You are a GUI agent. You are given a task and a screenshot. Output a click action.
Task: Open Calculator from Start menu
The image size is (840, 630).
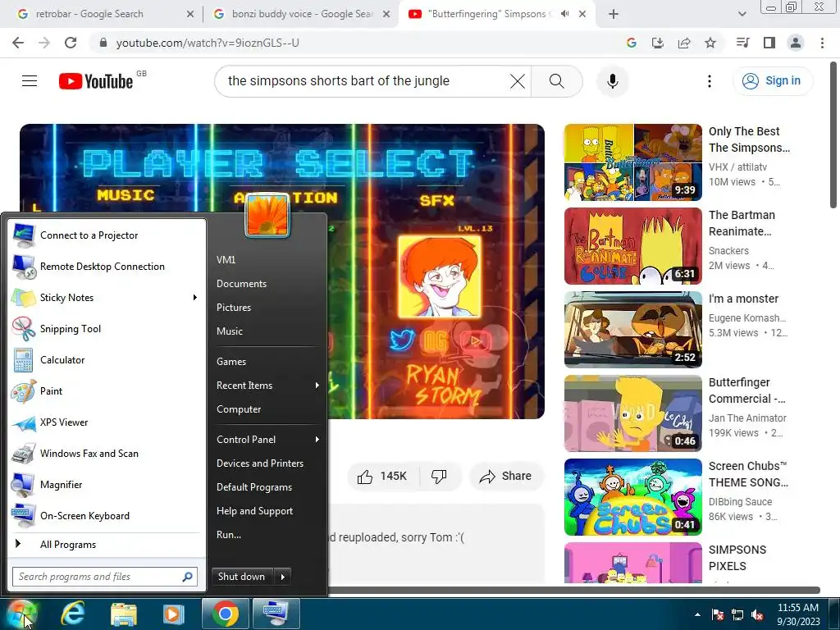[x=106, y=359]
